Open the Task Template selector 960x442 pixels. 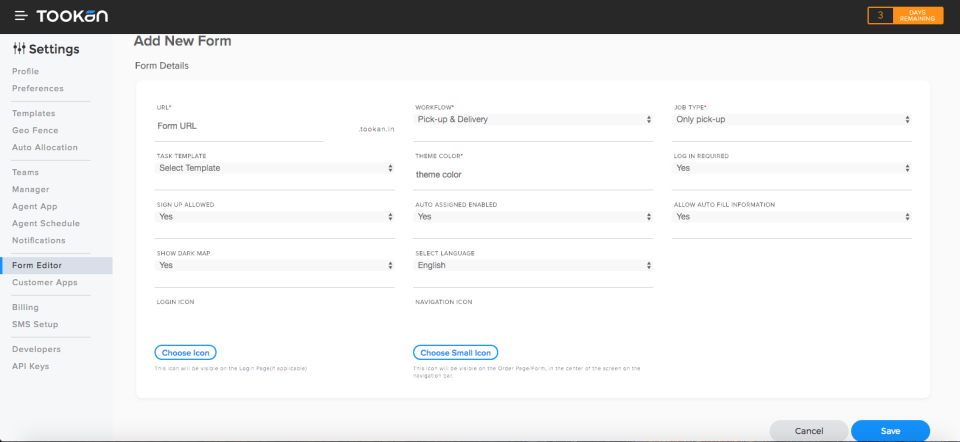pyautogui.click(x=275, y=168)
